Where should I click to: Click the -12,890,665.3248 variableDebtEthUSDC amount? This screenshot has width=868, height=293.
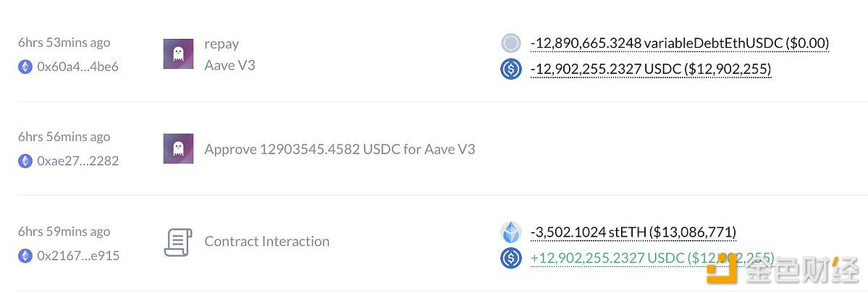679,43
